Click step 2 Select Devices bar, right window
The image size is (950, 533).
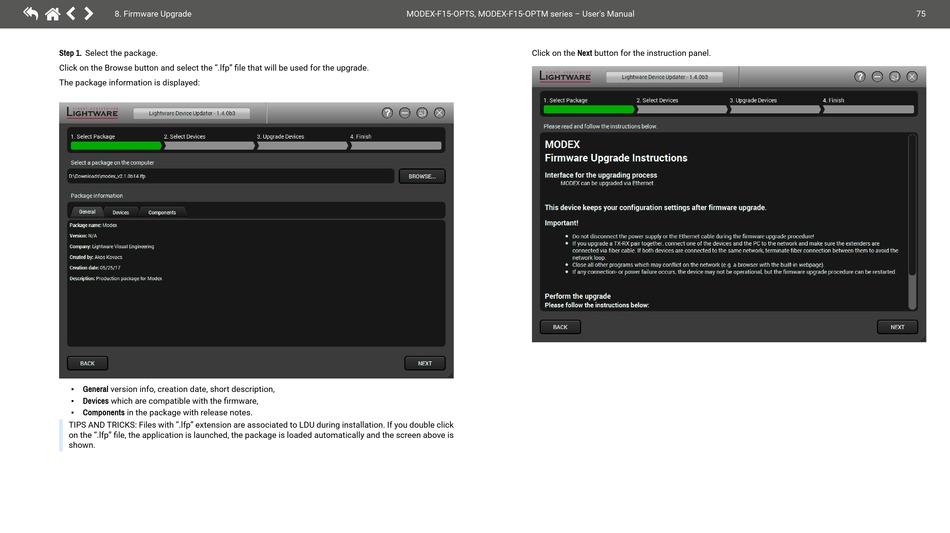[682, 109]
